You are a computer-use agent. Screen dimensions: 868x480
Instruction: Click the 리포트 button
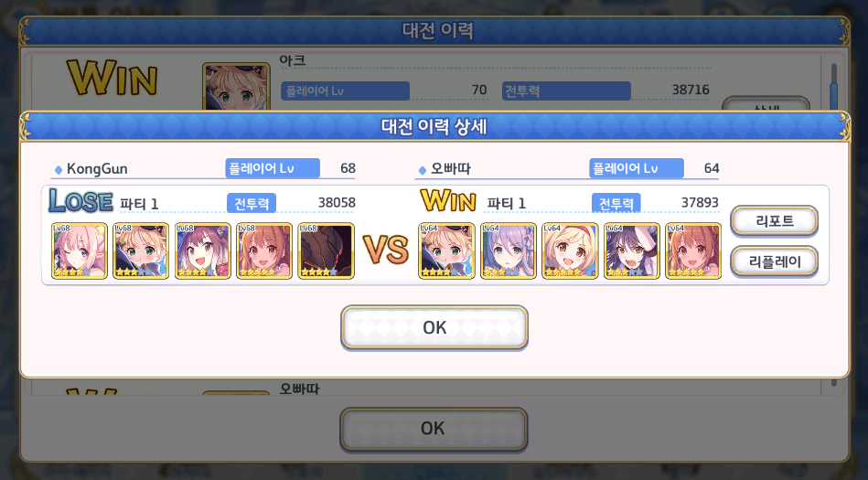pos(774,221)
